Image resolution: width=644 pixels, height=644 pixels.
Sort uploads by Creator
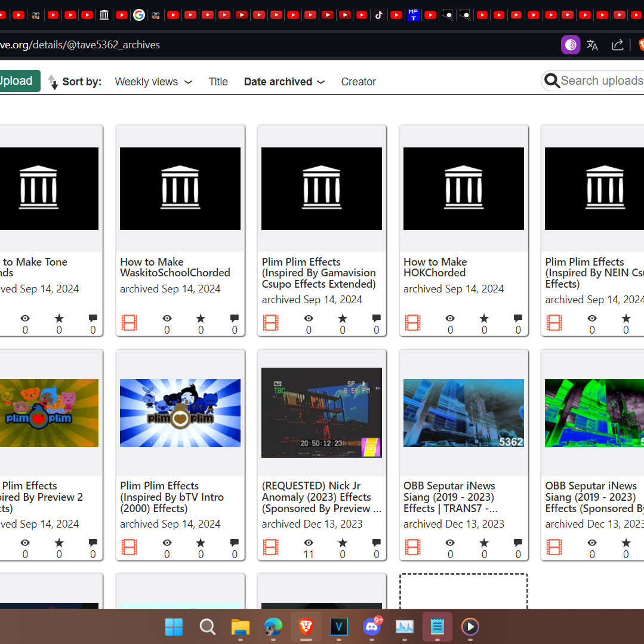(358, 82)
